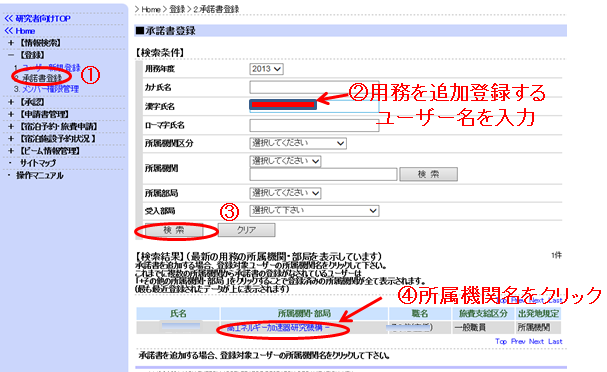
Task: Click the 漢字氏名 input field
Action: tap(314, 106)
